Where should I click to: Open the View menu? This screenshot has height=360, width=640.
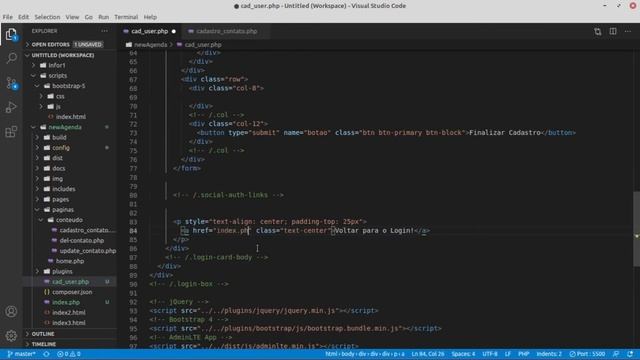click(72, 17)
